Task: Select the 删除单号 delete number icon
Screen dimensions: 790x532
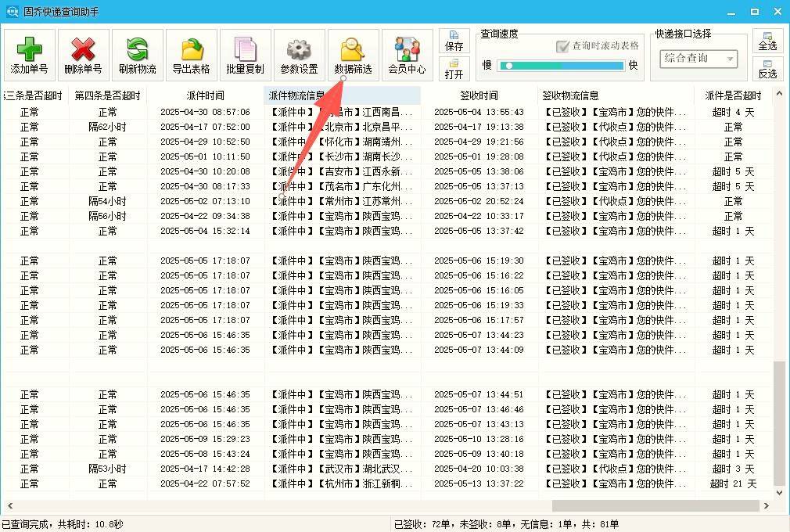Action: click(x=82, y=53)
